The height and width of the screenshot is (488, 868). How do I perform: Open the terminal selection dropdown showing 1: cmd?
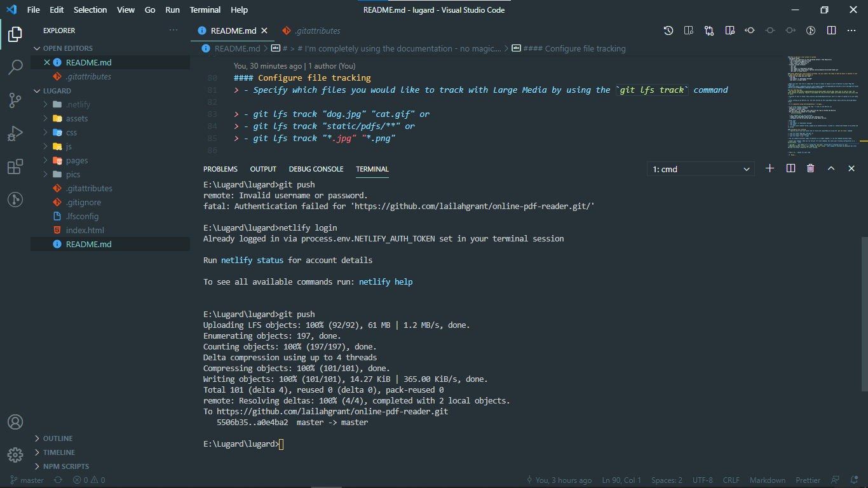click(x=699, y=168)
